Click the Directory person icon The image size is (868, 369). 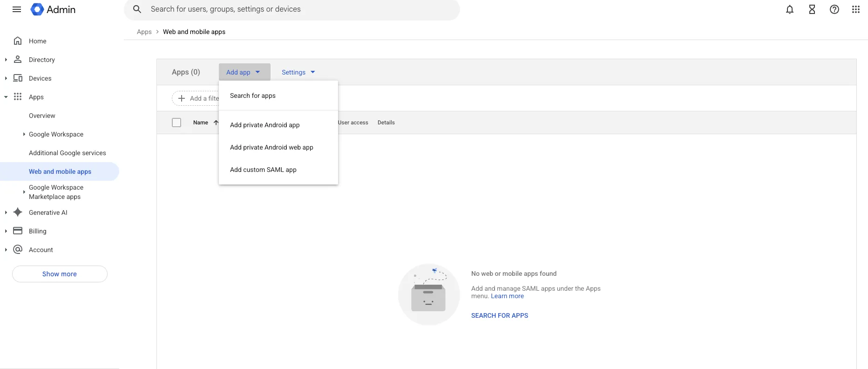pos(18,60)
